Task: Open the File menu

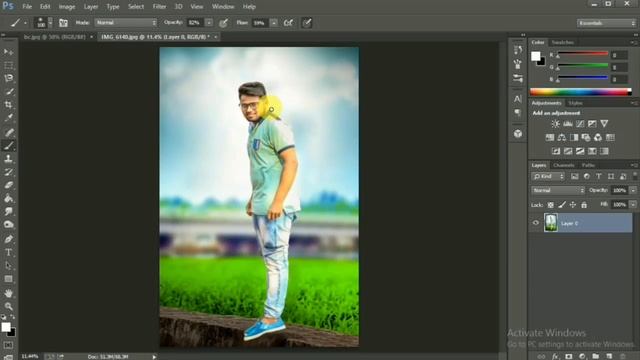Action: pyautogui.click(x=27, y=7)
